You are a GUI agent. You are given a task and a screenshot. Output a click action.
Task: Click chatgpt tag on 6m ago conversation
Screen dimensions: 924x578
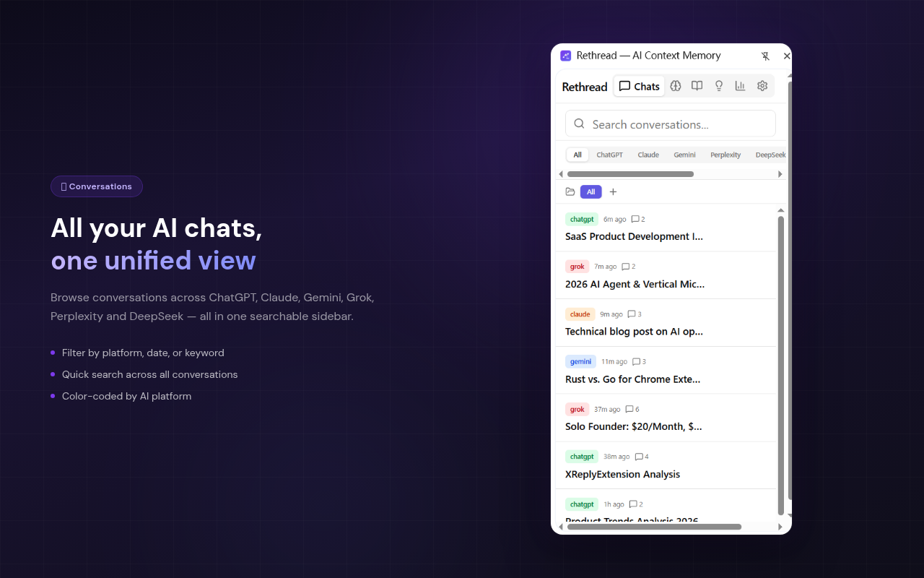(582, 219)
